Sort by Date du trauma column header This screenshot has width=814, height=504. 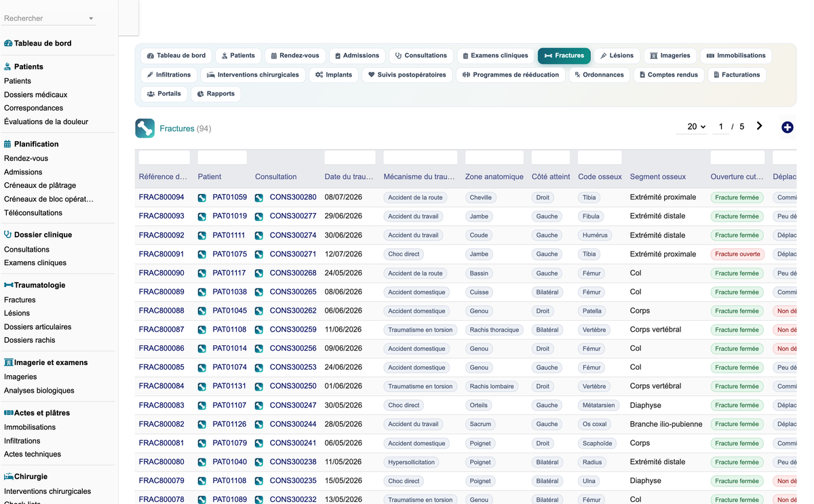pyautogui.click(x=349, y=177)
